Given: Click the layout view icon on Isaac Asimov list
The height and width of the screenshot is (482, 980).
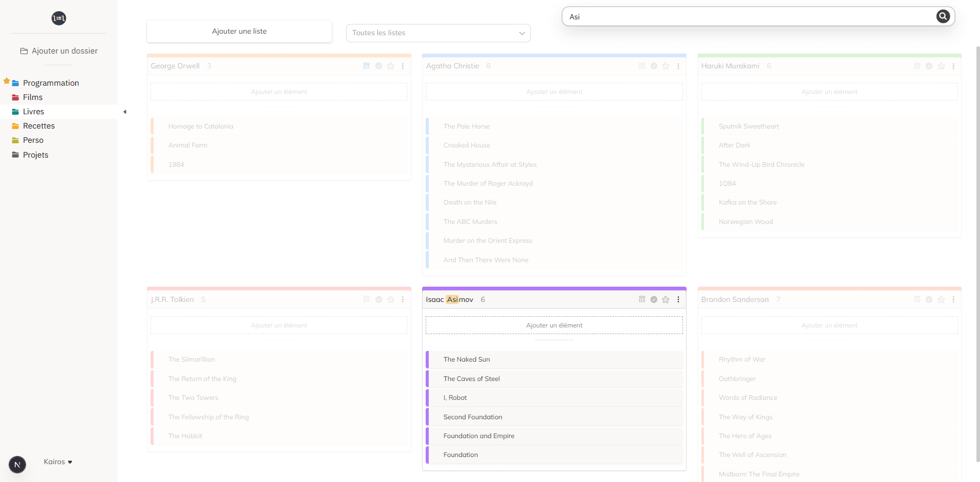Looking at the screenshot, I should pyautogui.click(x=642, y=299).
